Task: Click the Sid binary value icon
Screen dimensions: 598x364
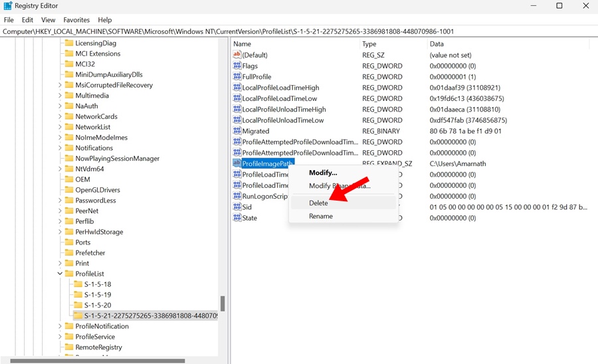Action: click(237, 207)
